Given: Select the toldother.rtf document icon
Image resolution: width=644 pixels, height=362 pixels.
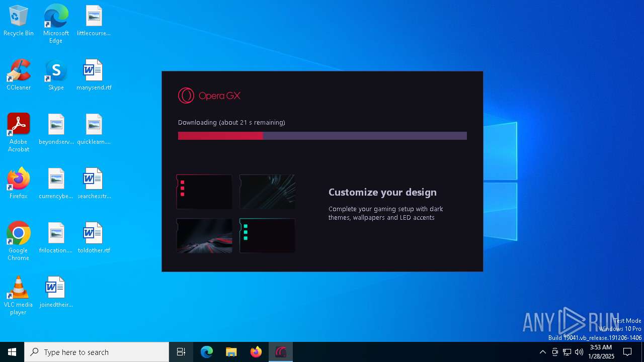Looking at the screenshot, I should pyautogui.click(x=94, y=238).
